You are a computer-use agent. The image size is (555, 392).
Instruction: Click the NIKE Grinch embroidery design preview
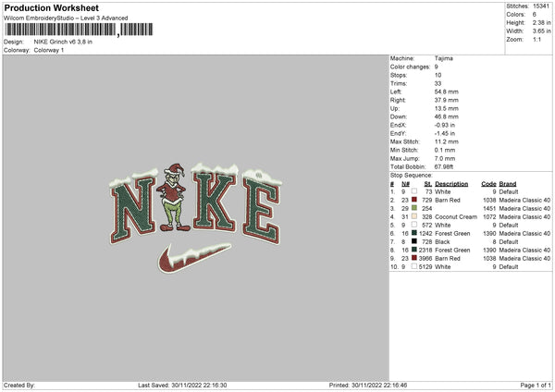point(196,218)
